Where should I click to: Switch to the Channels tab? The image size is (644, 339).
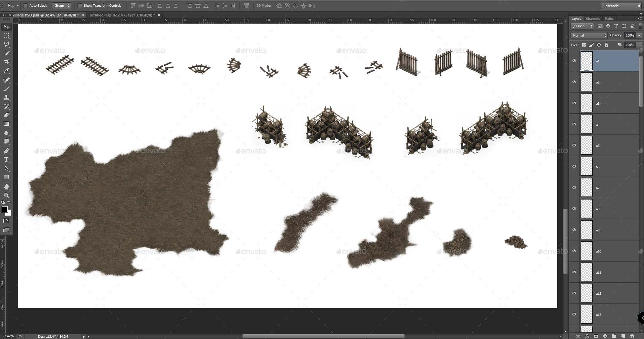point(593,18)
